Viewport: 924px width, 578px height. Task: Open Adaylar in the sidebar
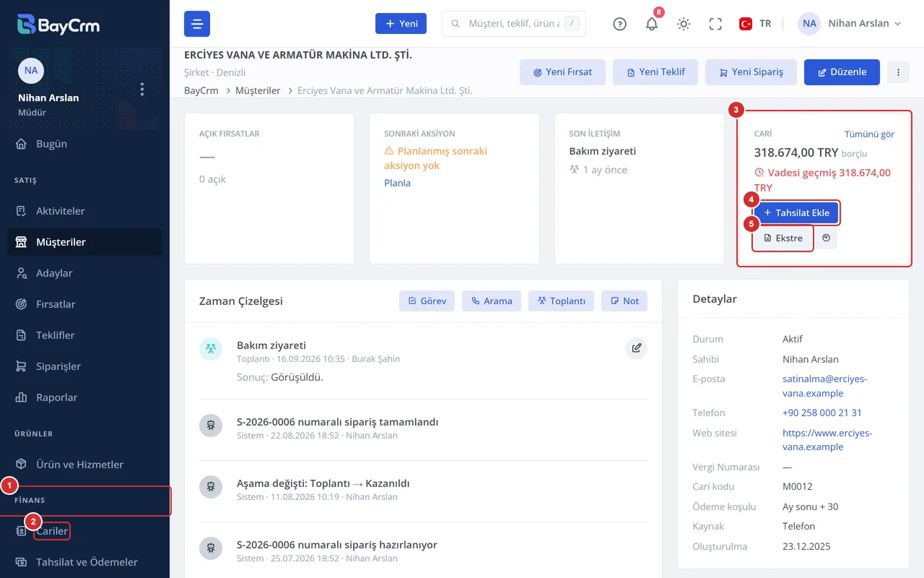84,273
